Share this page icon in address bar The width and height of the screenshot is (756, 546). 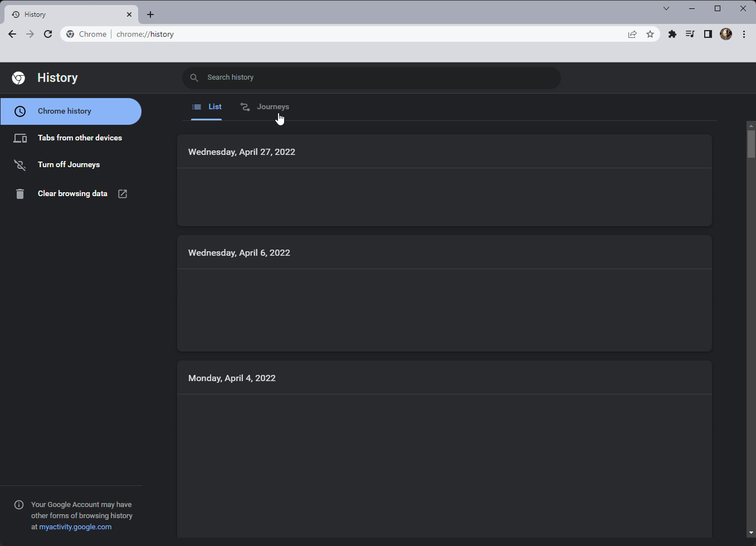(632, 34)
